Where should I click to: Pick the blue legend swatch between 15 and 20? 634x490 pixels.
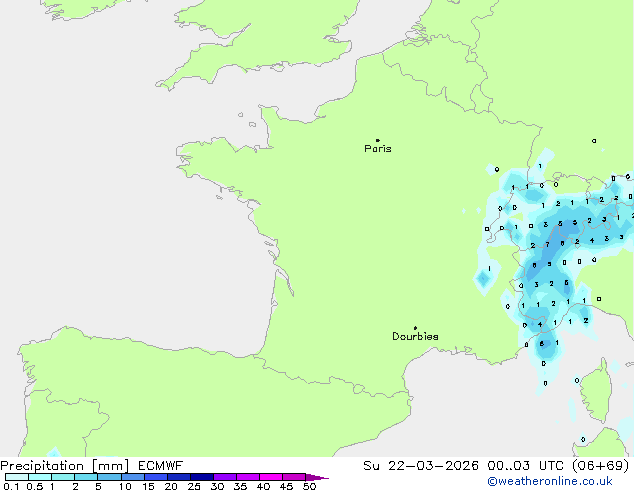(156, 477)
